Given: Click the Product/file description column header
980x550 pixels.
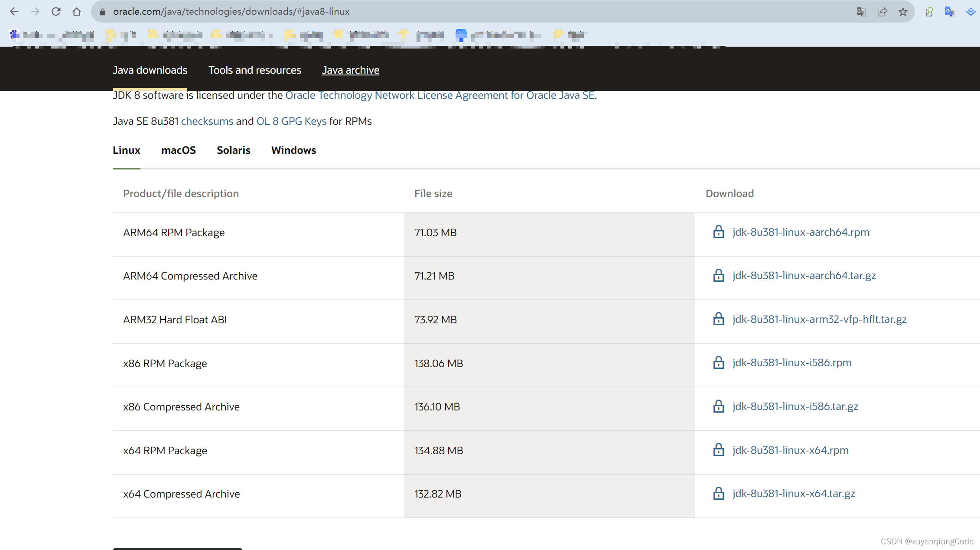Looking at the screenshot, I should pos(181,194).
